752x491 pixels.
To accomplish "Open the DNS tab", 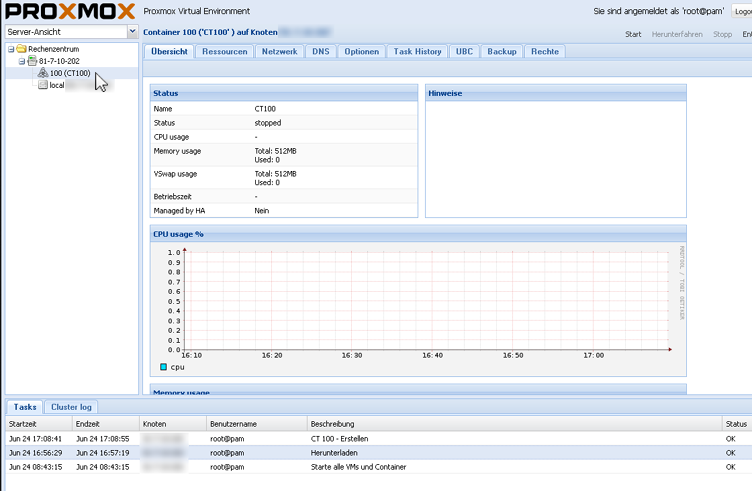I will point(320,51).
